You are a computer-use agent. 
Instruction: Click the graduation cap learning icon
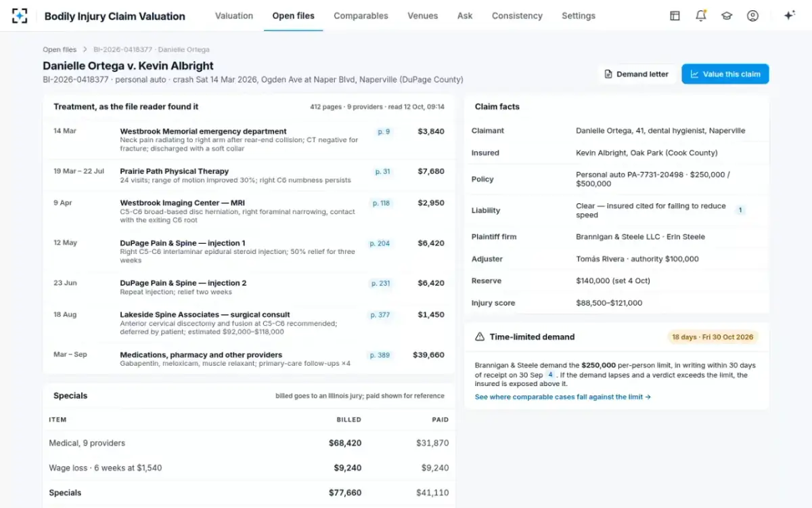click(x=727, y=16)
